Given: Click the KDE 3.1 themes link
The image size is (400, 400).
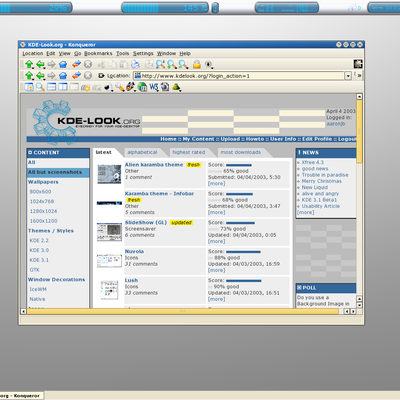Looking at the screenshot, I should [x=39, y=260].
